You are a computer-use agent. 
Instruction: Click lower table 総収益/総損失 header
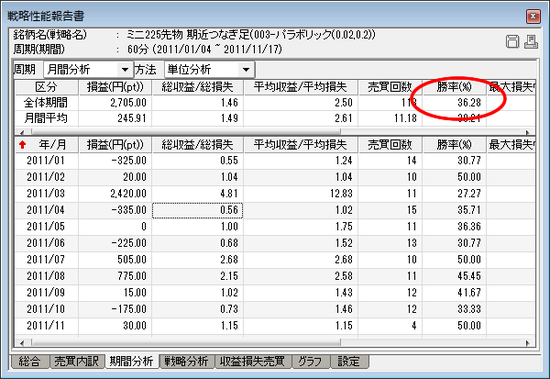[x=197, y=145]
